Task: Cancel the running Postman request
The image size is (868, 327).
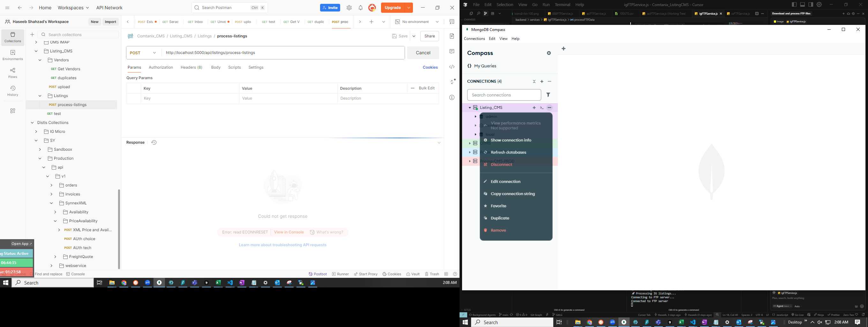Action: coord(423,53)
